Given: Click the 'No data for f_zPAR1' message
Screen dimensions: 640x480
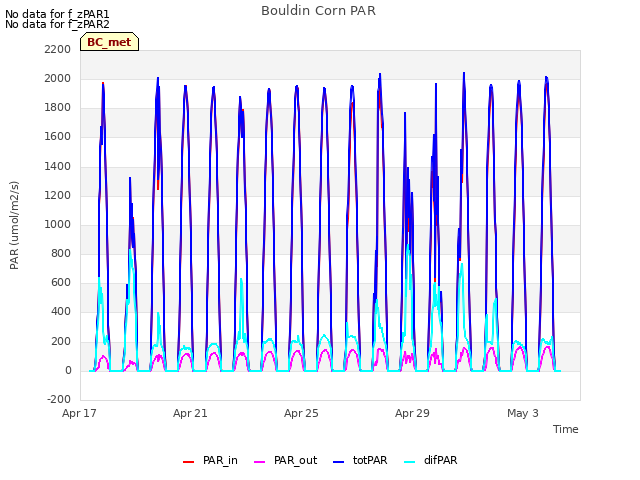Looking at the screenshot, I should pos(57,14).
